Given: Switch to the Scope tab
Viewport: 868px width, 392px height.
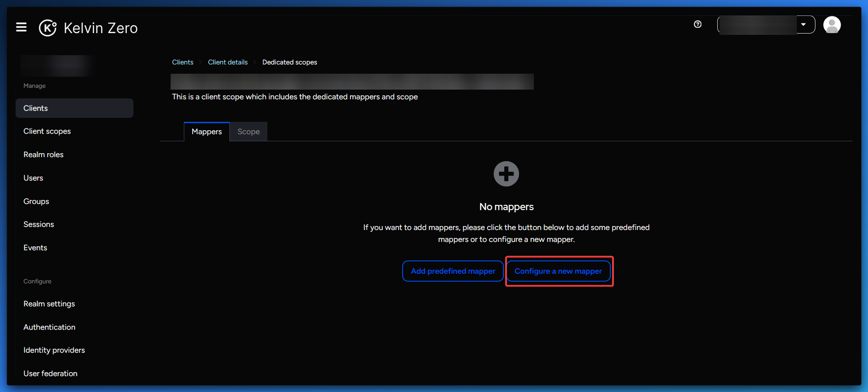Looking at the screenshot, I should click(248, 132).
